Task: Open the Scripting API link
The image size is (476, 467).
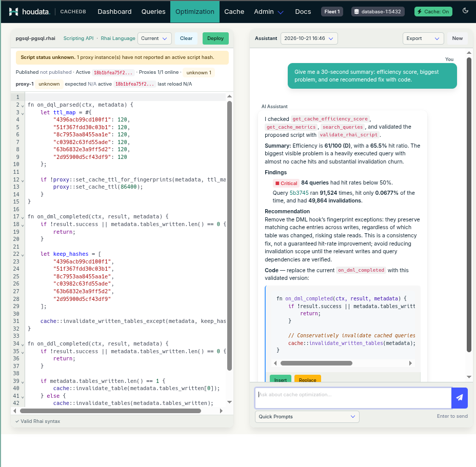Action: pyautogui.click(x=78, y=38)
